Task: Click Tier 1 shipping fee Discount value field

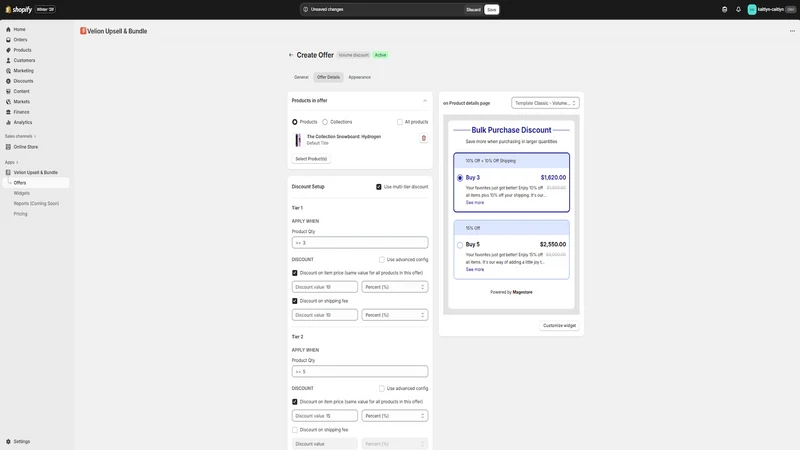Action: click(x=324, y=315)
